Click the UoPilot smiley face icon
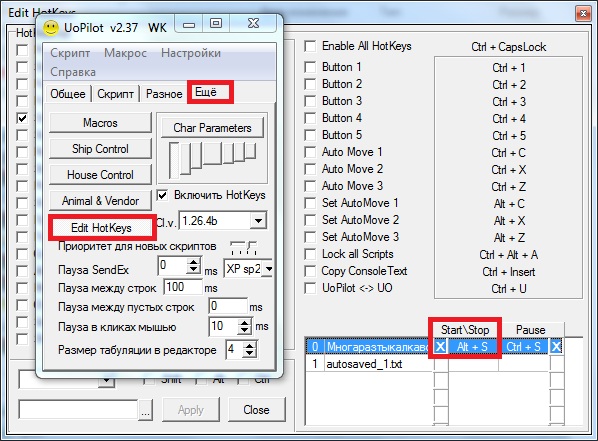The height and width of the screenshot is (441, 598). click(x=51, y=28)
